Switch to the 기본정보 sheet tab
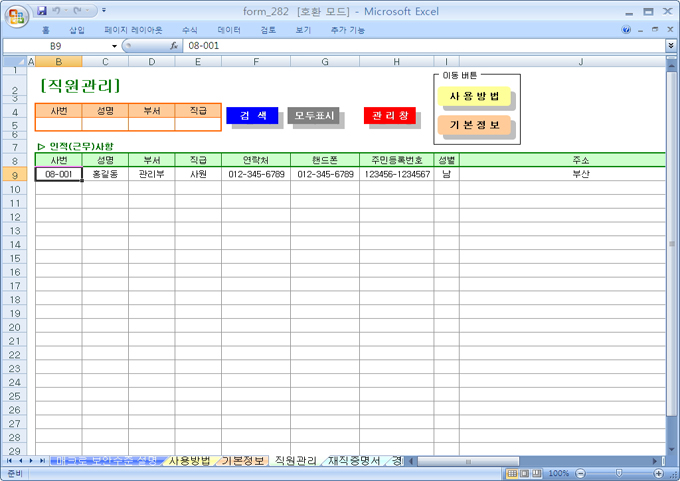 (x=242, y=461)
